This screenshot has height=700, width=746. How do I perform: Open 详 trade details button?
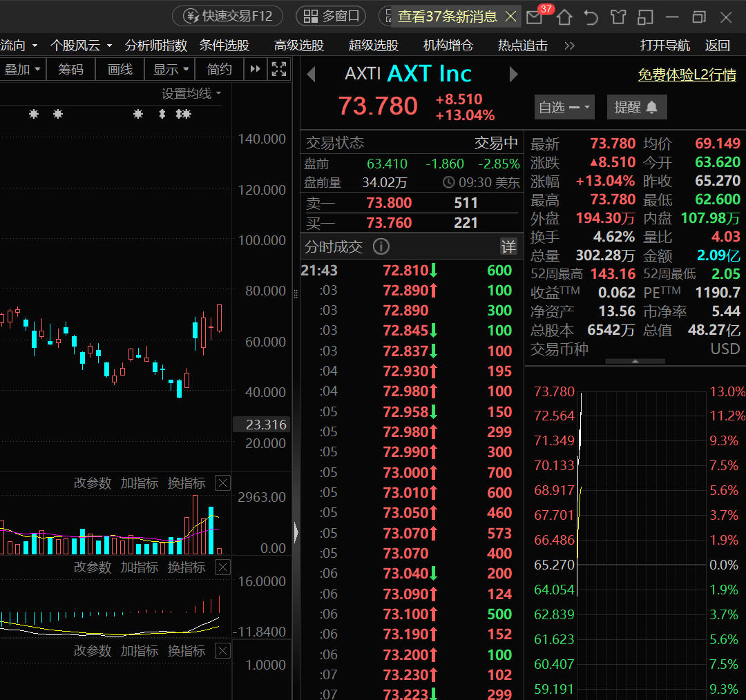click(508, 247)
